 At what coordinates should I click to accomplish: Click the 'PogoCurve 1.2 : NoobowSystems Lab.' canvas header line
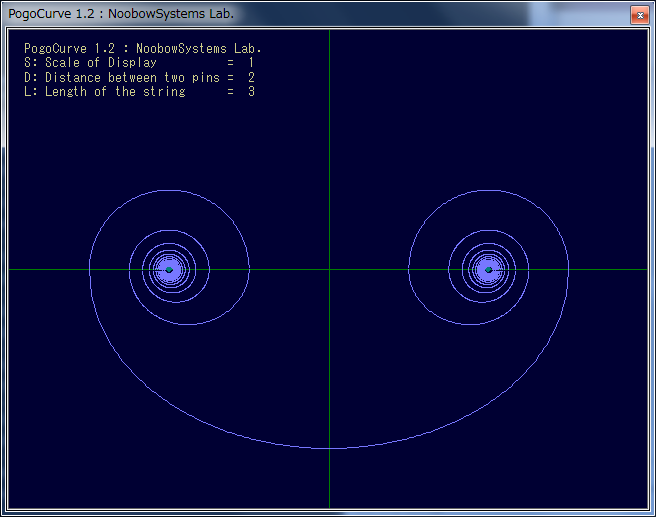click(143, 49)
